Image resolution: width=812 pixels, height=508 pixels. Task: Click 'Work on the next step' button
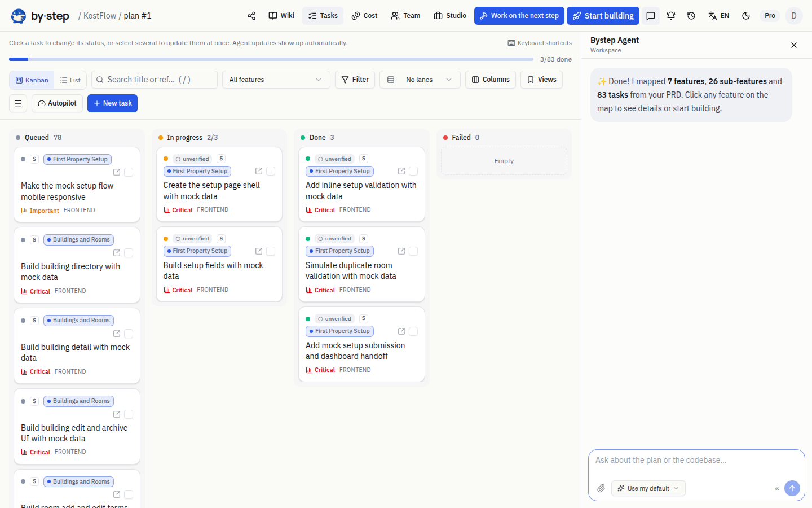click(519, 16)
